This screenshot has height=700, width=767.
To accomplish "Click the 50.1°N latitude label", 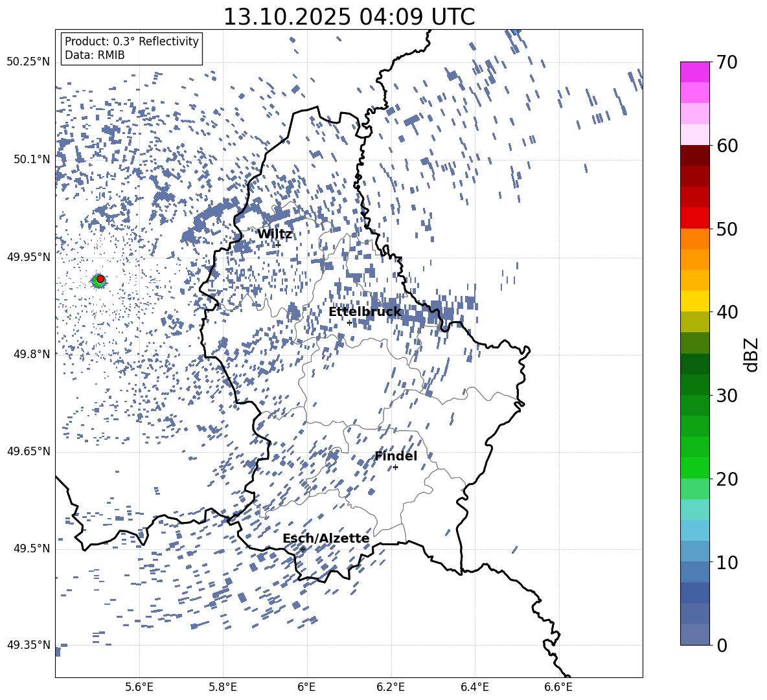I will tap(31, 159).
